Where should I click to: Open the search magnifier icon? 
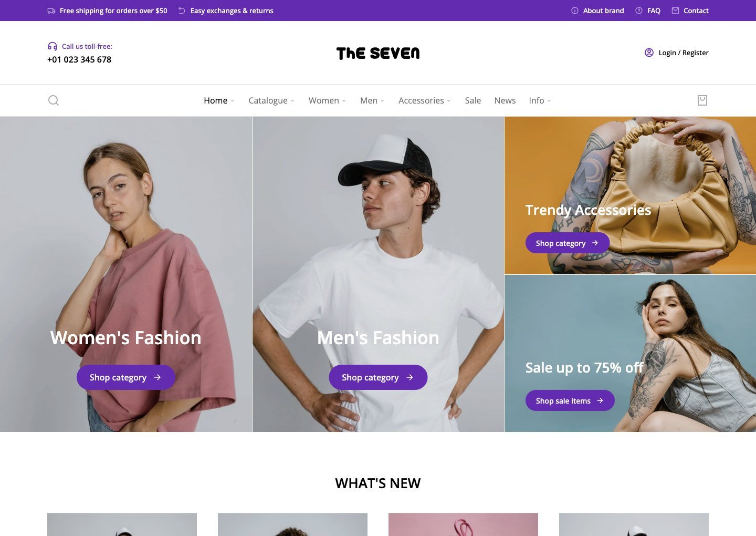pyautogui.click(x=54, y=100)
